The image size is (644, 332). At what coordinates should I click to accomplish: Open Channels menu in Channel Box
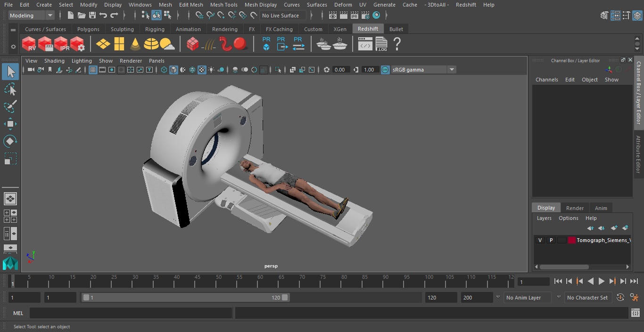(x=547, y=80)
